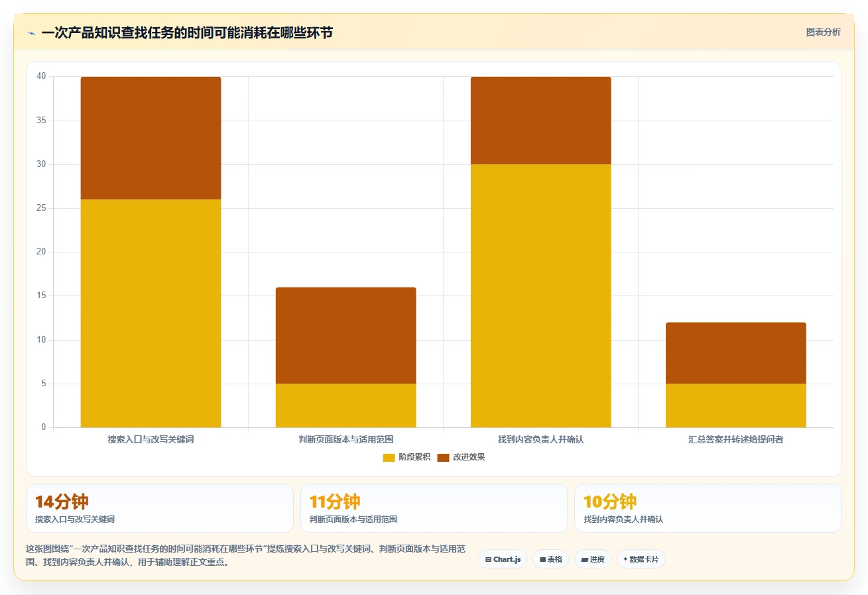
Task: Click x-axis label 判断页面版本与适用范围
Action: tap(345, 439)
